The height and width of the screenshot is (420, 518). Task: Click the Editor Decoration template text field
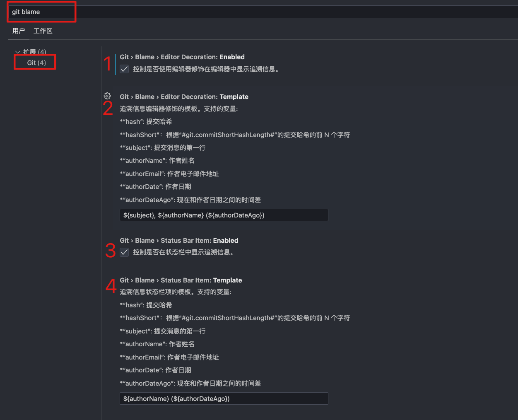point(224,215)
